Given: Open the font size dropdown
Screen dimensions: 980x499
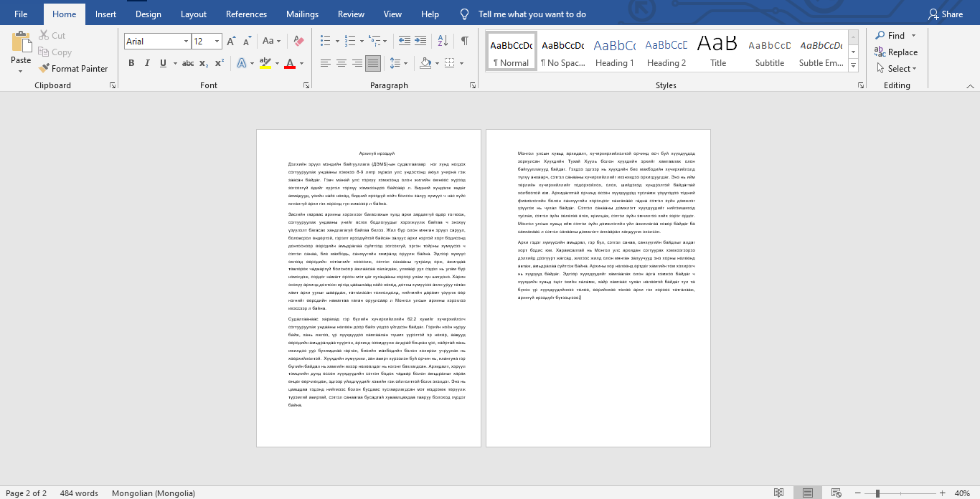Looking at the screenshot, I should 217,42.
